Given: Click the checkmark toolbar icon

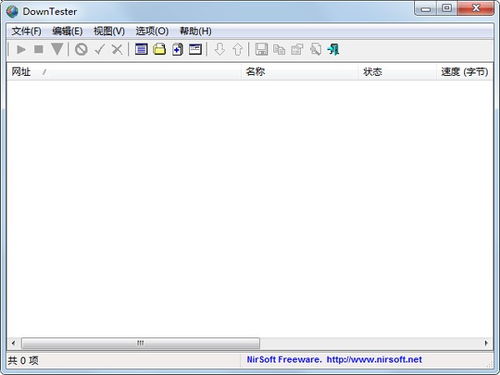Looking at the screenshot, I should tap(99, 50).
